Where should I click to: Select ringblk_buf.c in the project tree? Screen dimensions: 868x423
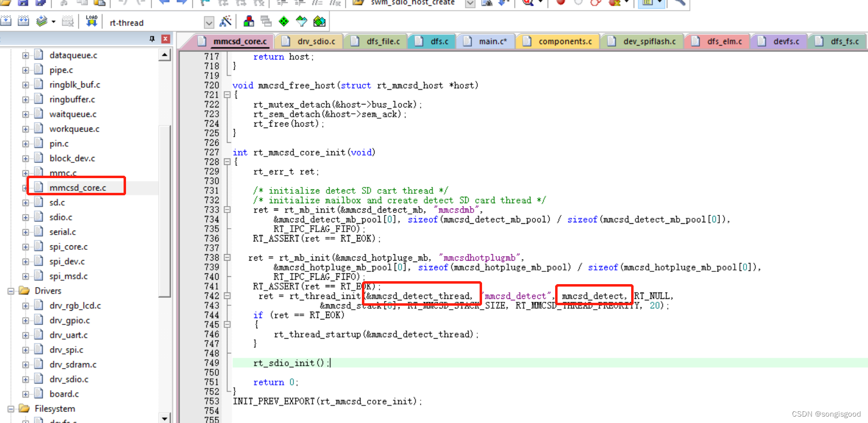[x=75, y=85]
